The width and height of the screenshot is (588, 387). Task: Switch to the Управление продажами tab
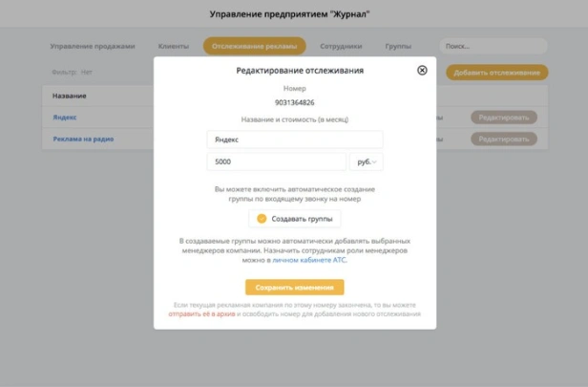click(93, 46)
